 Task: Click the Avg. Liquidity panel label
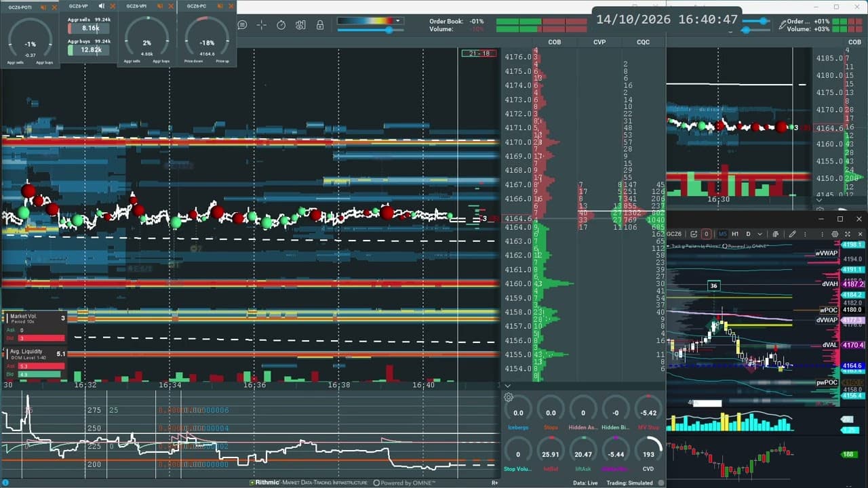coord(26,352)
